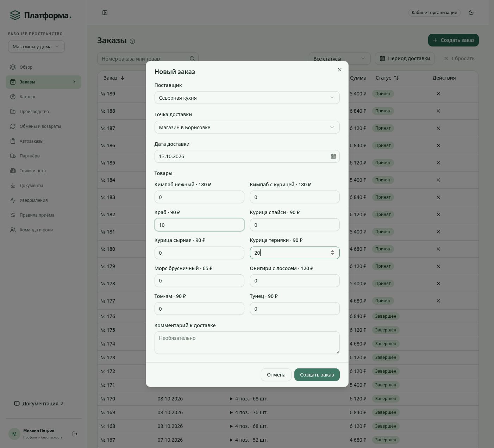Click the Отмена button
494x448 pixels.
(276, 375)
